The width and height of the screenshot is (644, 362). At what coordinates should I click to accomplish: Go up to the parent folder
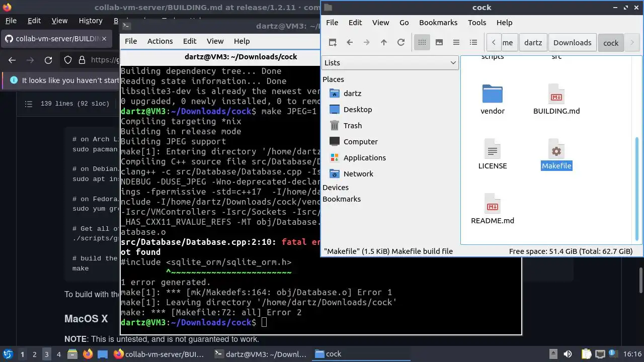(384, 42)
